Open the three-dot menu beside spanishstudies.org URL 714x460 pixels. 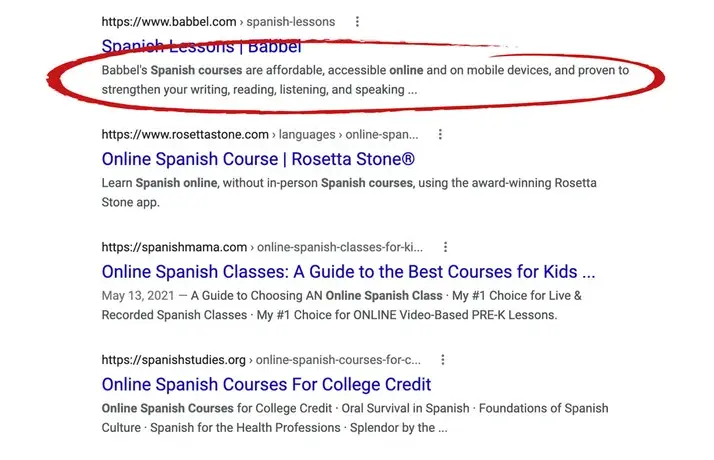coord(443,360)
